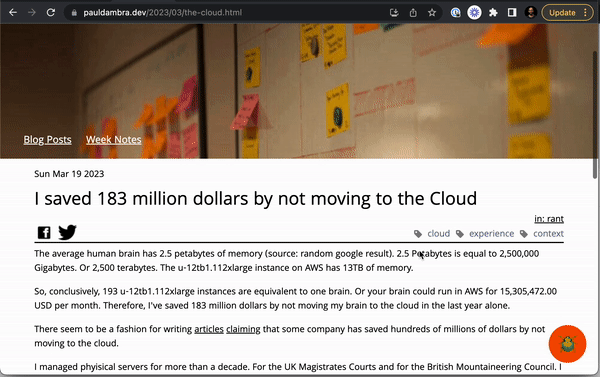Go back to the previous page
600x377 pixels.
pos(13,13)
